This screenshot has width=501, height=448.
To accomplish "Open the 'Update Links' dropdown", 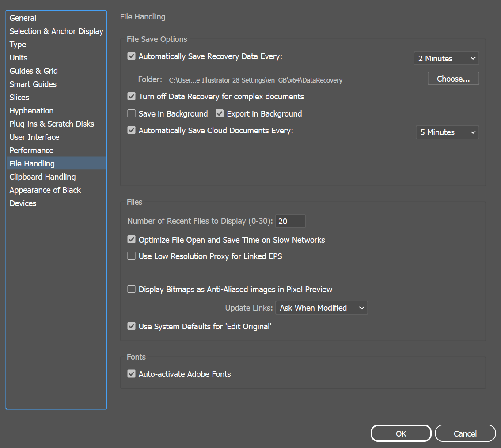I will (321, 308).
